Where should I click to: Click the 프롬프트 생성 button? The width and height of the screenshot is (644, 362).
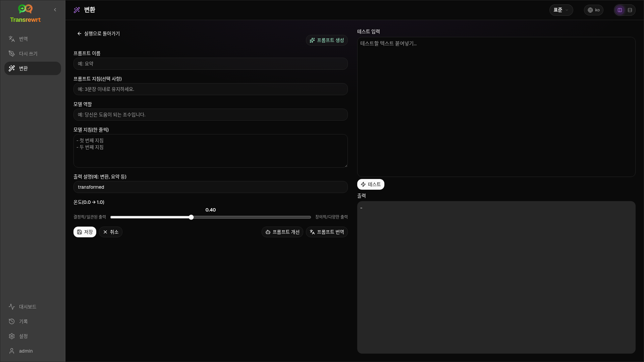327,40
